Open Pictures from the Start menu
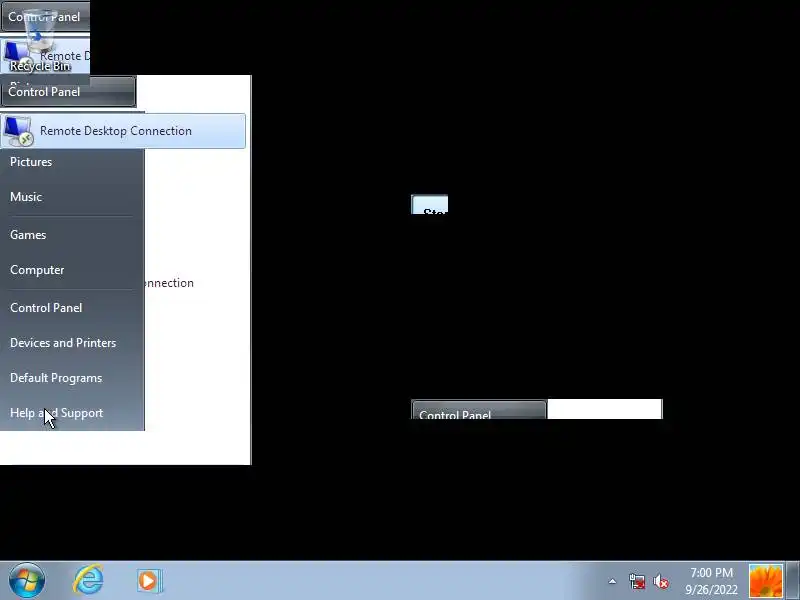This screenshot has width=800, height=600. click(x=31, y=162)
